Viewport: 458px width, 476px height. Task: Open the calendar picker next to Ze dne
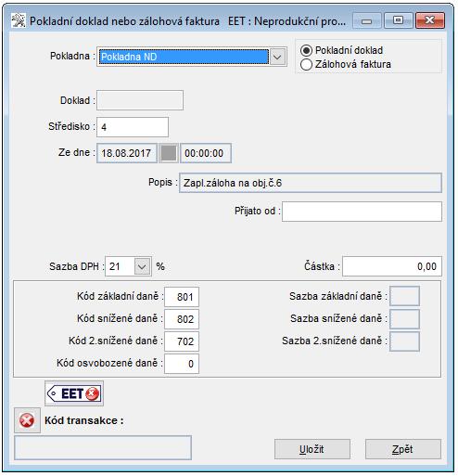[x=169, y=153]
